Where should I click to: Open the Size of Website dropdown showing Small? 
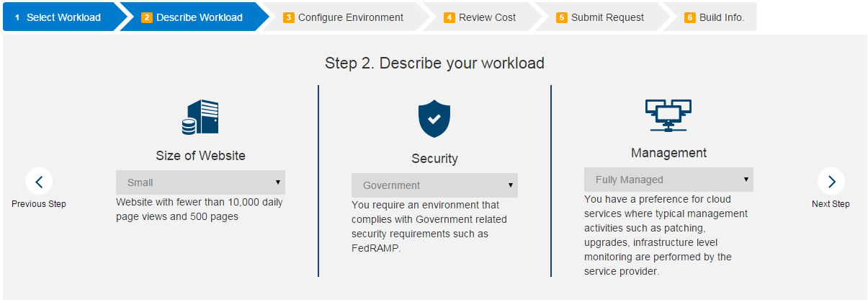(x=200, y=182)
